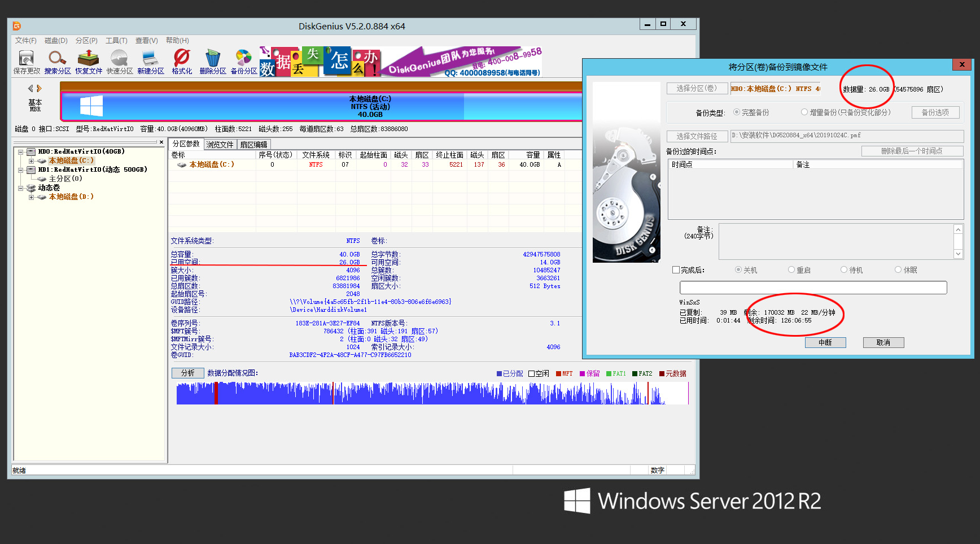This screenshot has height=544, width=980.
Task: Open the 查看(V) menu
Action: coord(146,41)
